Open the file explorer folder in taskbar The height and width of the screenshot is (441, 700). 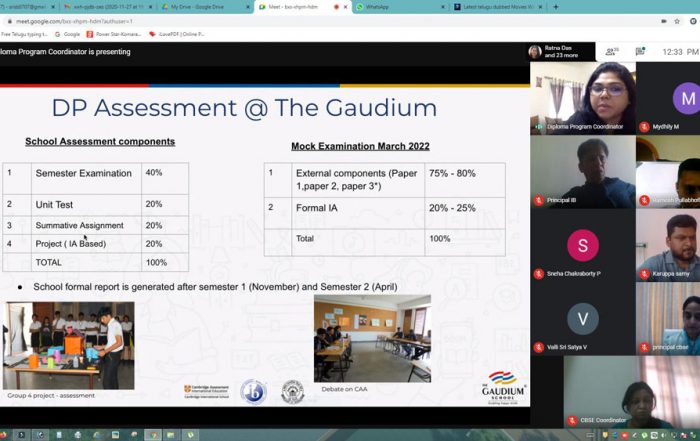[x=171, y=435]
